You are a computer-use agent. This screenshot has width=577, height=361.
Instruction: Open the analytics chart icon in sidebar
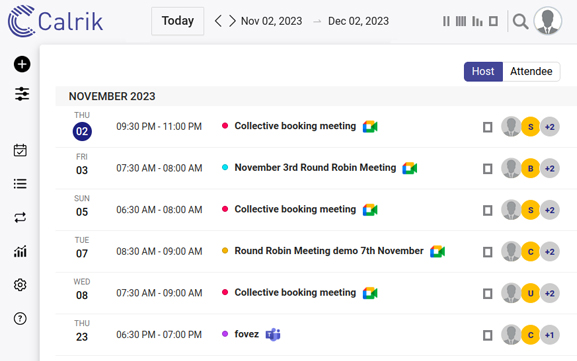pyautogui.click(x=20, y=251)
